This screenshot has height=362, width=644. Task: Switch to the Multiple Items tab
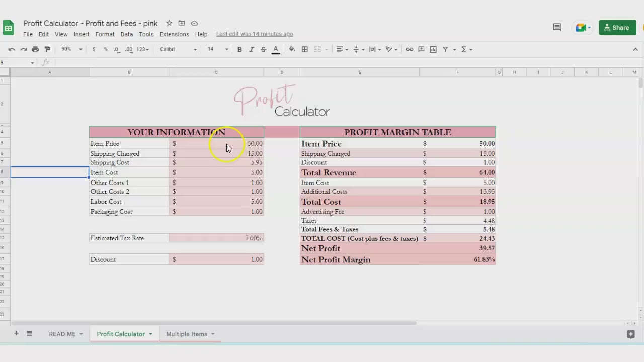tap(187, 334)
